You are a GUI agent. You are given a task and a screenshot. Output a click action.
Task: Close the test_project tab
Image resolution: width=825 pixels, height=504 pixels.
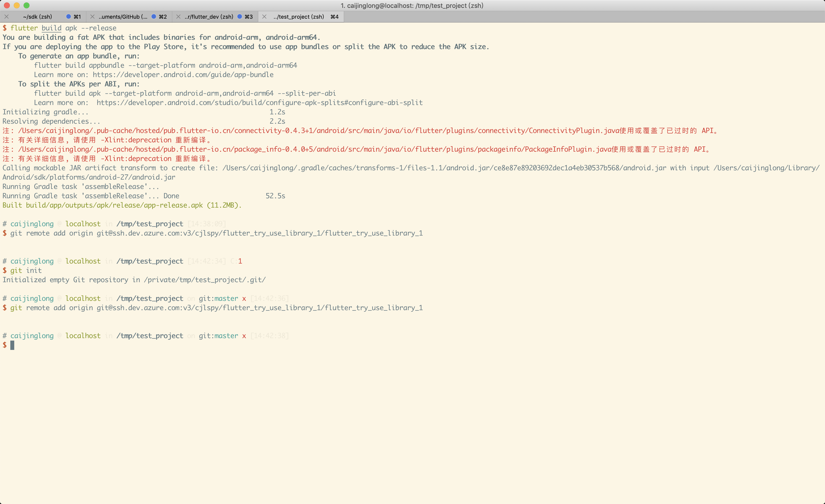(x=264, y=16)
